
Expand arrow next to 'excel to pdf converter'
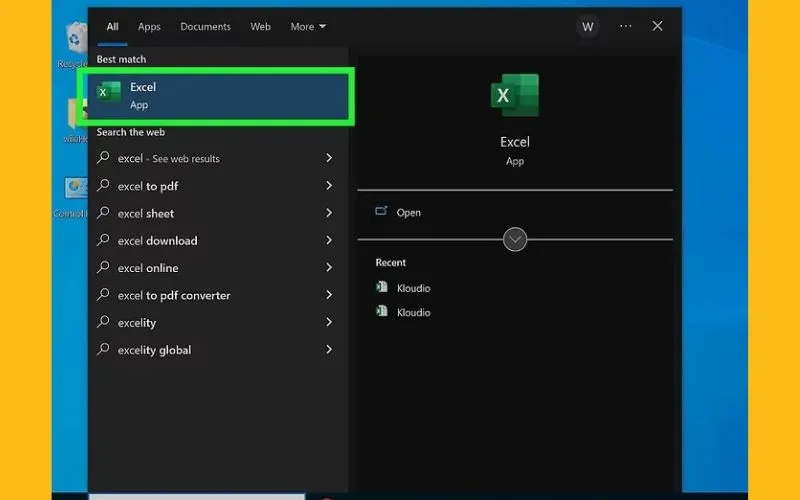point(329,295)
